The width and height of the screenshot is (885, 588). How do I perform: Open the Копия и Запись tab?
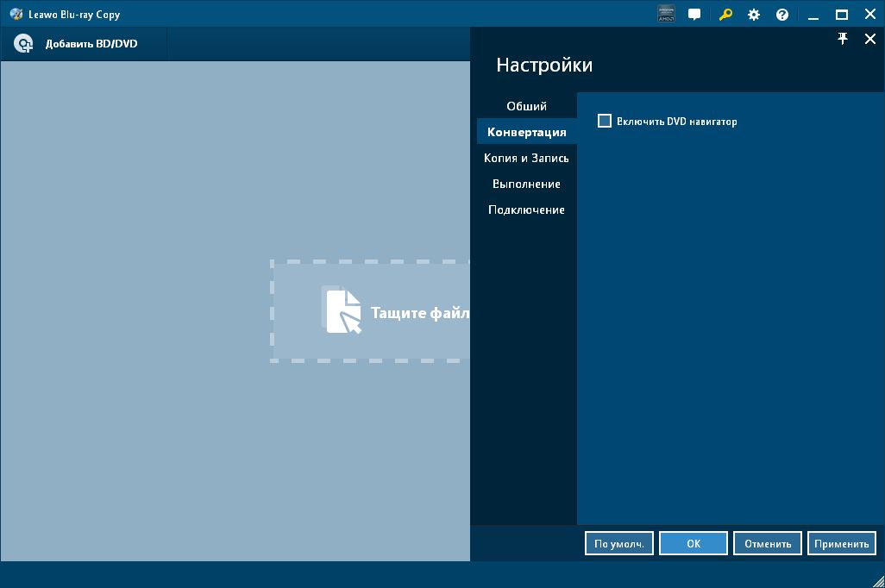point(526,158)
